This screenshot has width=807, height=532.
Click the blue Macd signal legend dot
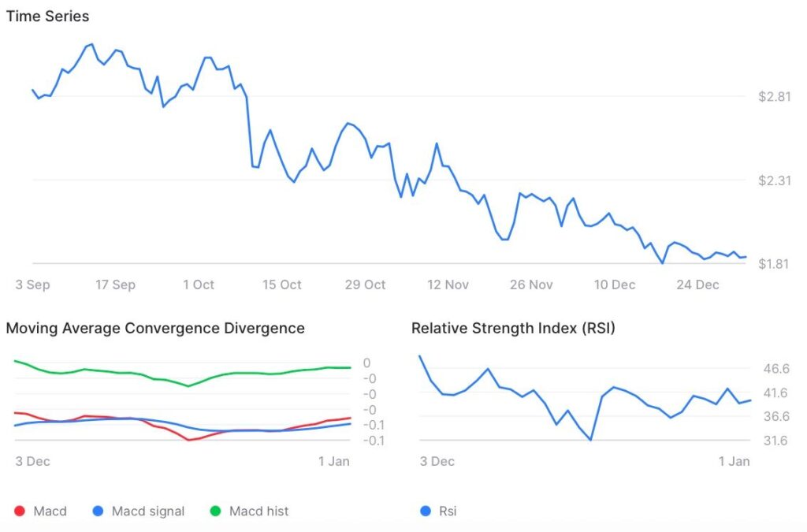(98, 512)
